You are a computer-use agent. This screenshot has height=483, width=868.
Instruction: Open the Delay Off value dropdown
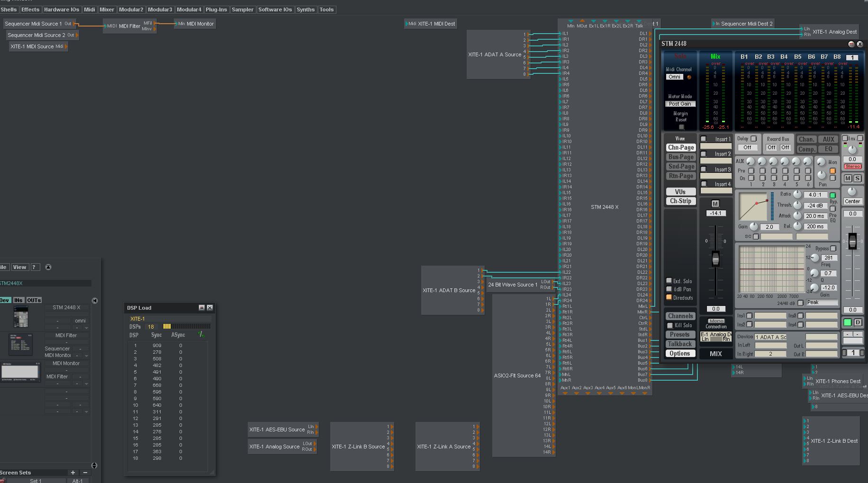click(x=747, y=147)
